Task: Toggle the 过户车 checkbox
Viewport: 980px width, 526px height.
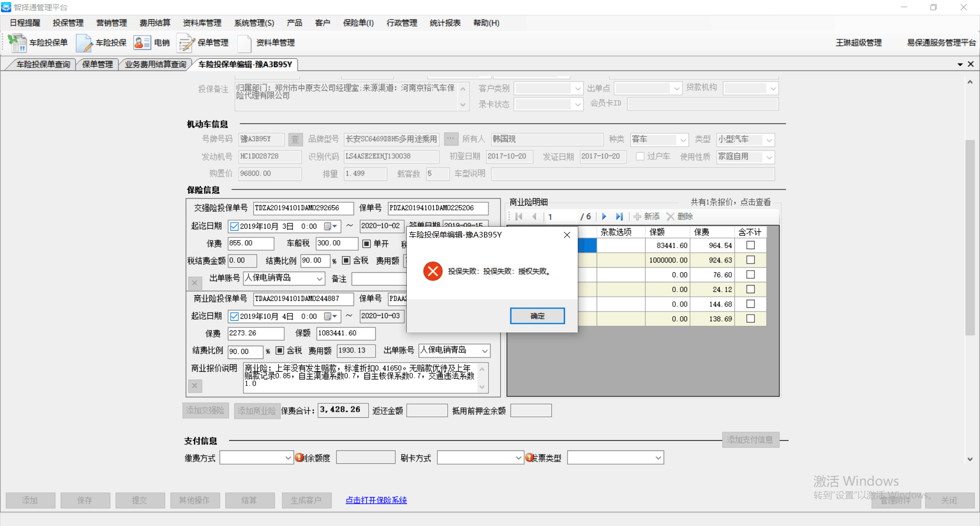Action: (x=640, y=156)
